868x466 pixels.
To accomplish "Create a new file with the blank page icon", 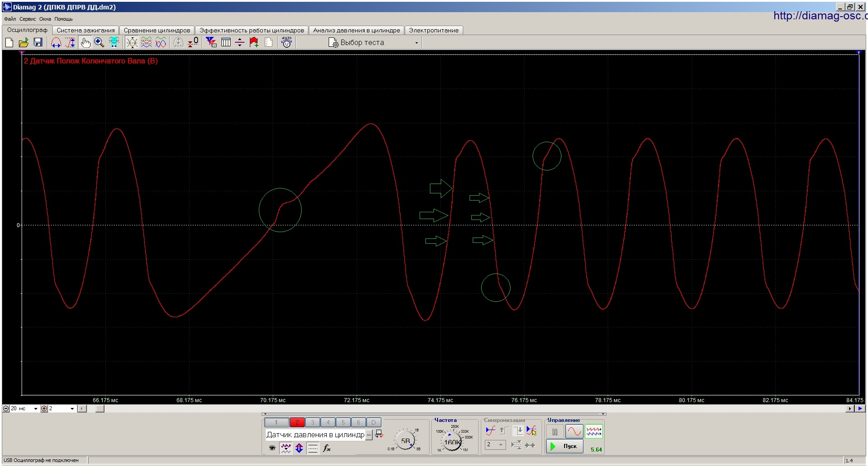I will coord(9,42).
